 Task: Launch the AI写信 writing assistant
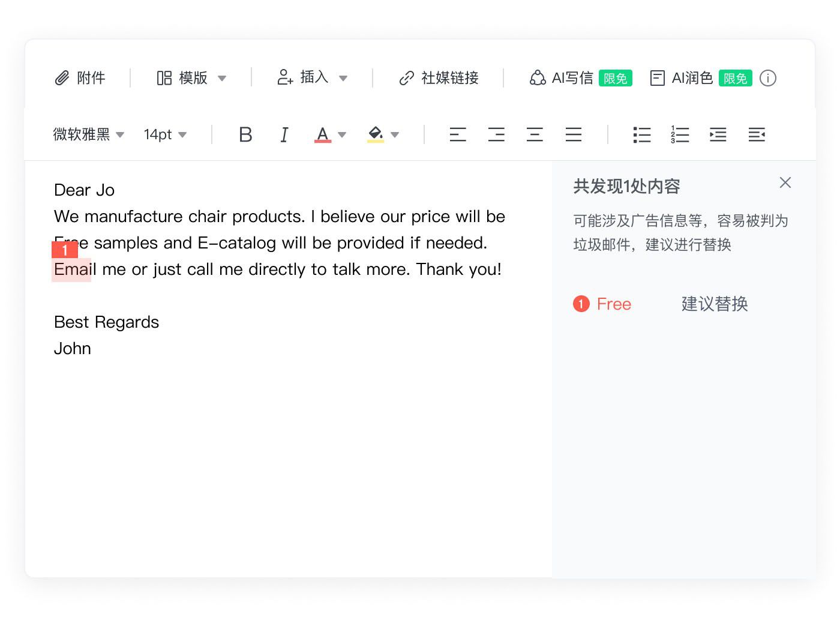click(562, 78)
